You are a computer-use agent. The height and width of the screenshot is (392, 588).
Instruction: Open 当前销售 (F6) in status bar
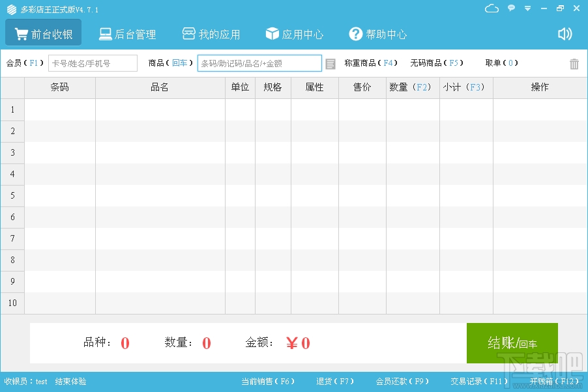point(268,382)
